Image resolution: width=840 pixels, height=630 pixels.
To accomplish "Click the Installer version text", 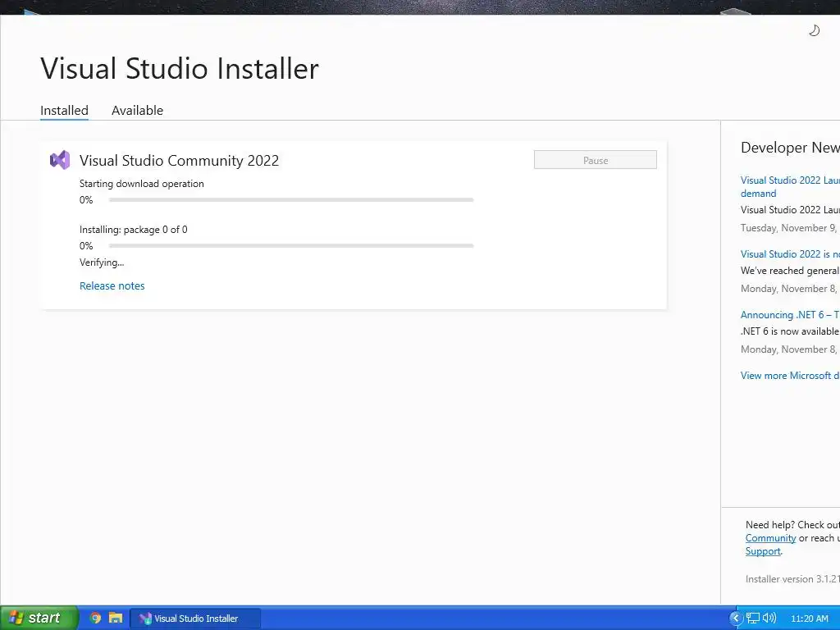I will [x=792, y=579].
